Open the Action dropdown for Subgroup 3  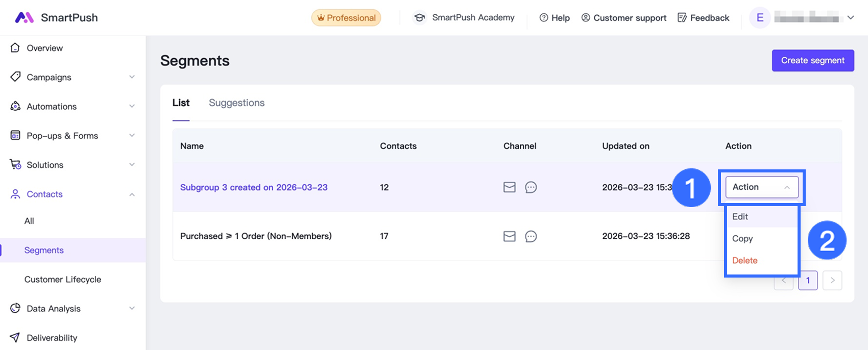pos(761,187)
